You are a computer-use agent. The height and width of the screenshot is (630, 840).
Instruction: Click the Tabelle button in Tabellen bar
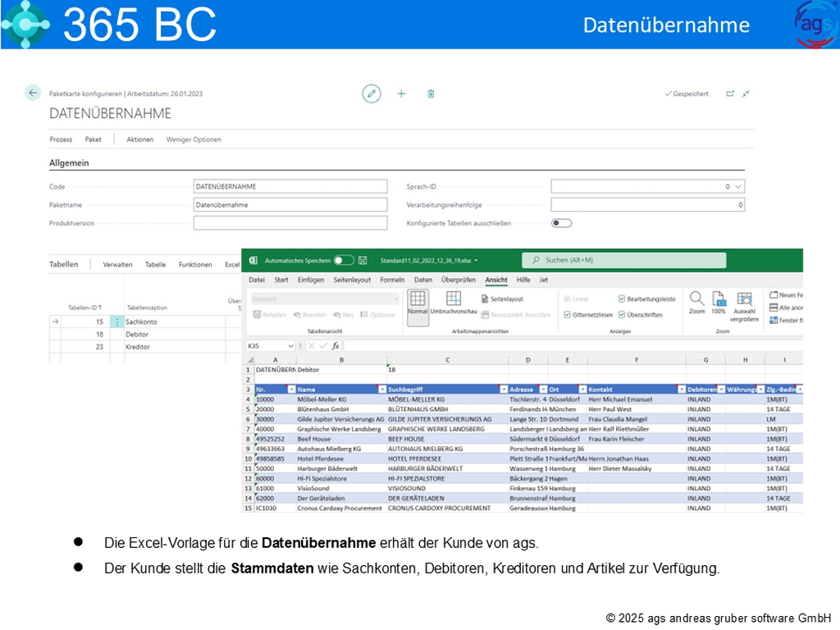pos(155,265)
